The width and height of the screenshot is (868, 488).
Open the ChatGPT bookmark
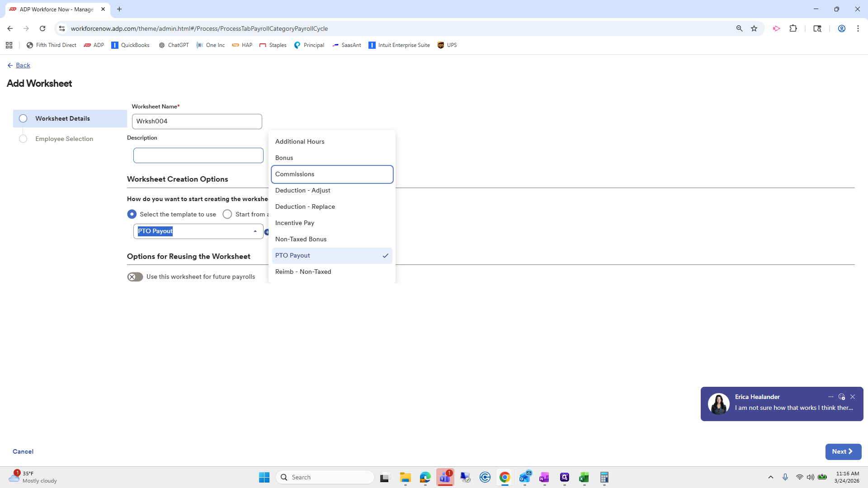[174, 45]
